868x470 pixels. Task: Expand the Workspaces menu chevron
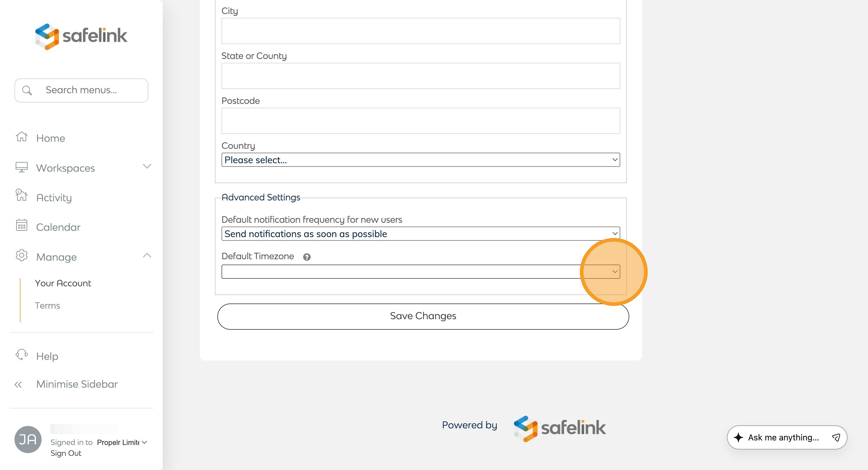pos(147,167)
